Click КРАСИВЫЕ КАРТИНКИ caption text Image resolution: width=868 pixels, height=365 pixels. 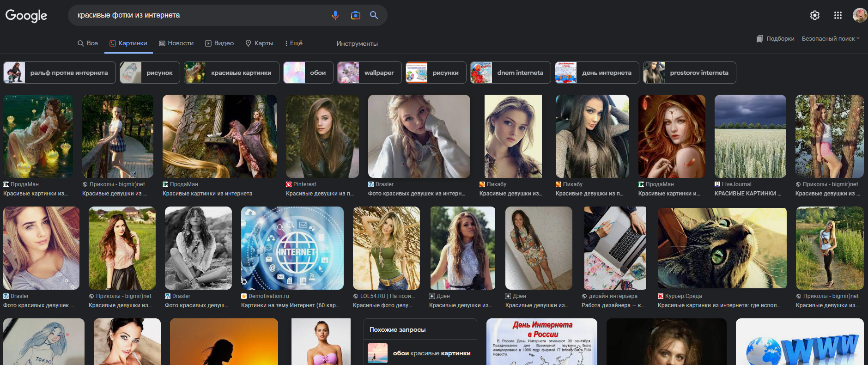[x=748, y=194]
